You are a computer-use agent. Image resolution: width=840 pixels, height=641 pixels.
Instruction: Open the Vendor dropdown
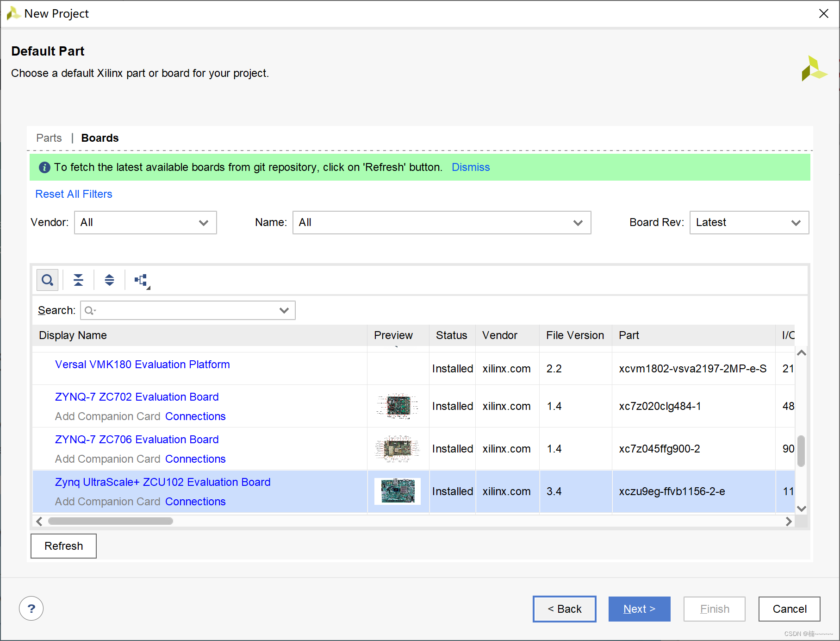coord(145,223)
